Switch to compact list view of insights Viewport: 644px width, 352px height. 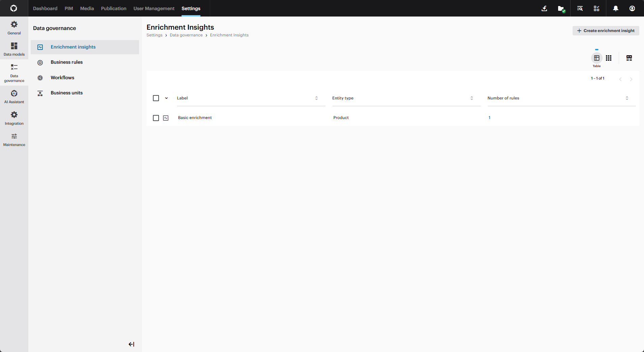click(629, 58)
